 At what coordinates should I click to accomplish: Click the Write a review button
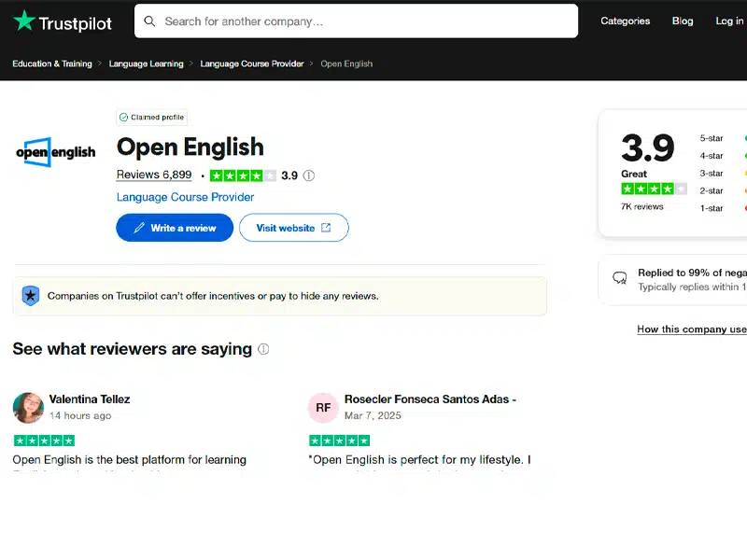(x=175, y=227)
